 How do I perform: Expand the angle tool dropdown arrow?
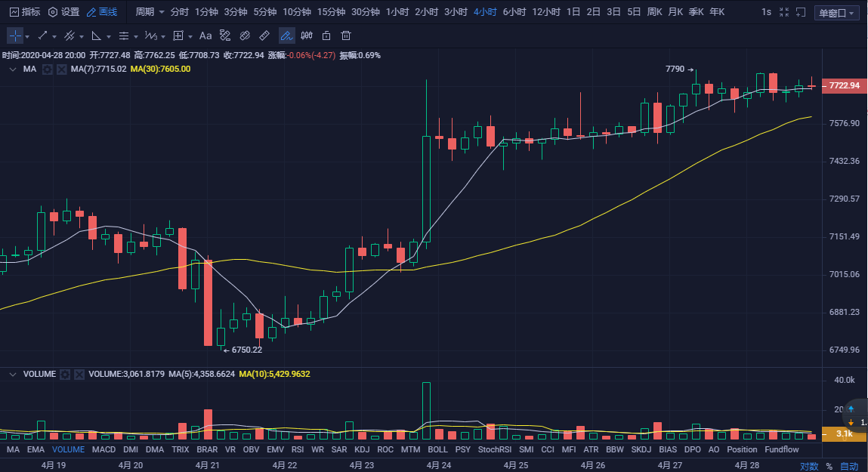pyautogui.click(x=109, y=36)
